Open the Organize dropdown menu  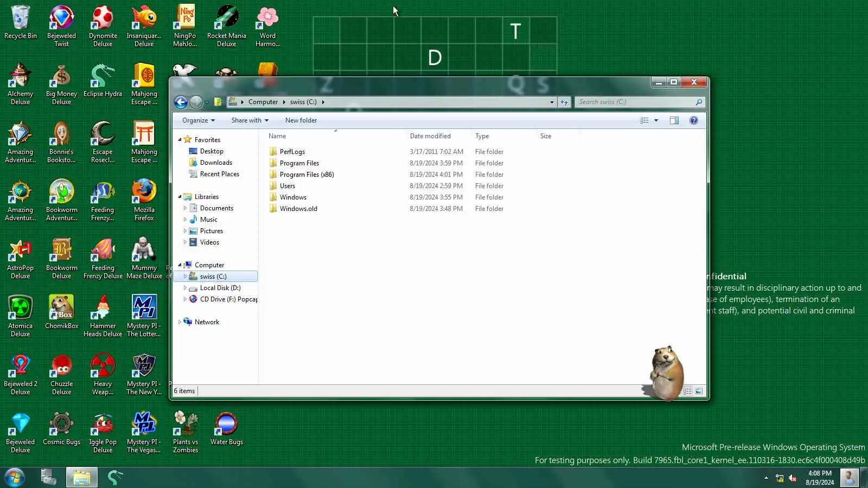coord(199,120)
